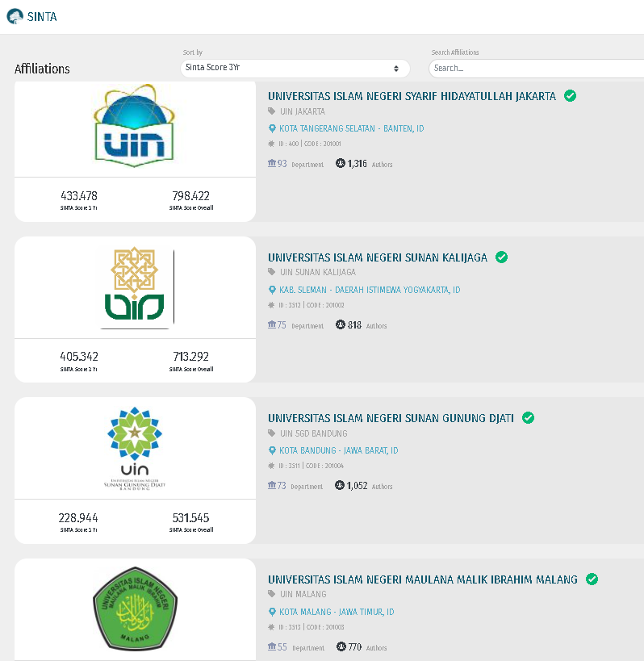Image resolution: width=644 pixels, height=661 pixels.
Task: Click location pin icon for Kota Bandung
Action: 272,450
